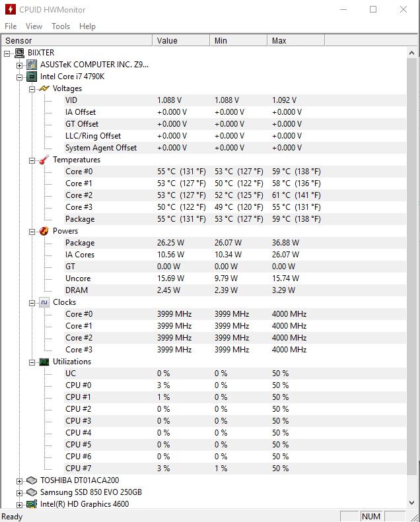Select the LLC/Ring Offset row
Image resolution: width=420 pixels, height=522 pixels.
pyautogui.click(x=235, y=136)
